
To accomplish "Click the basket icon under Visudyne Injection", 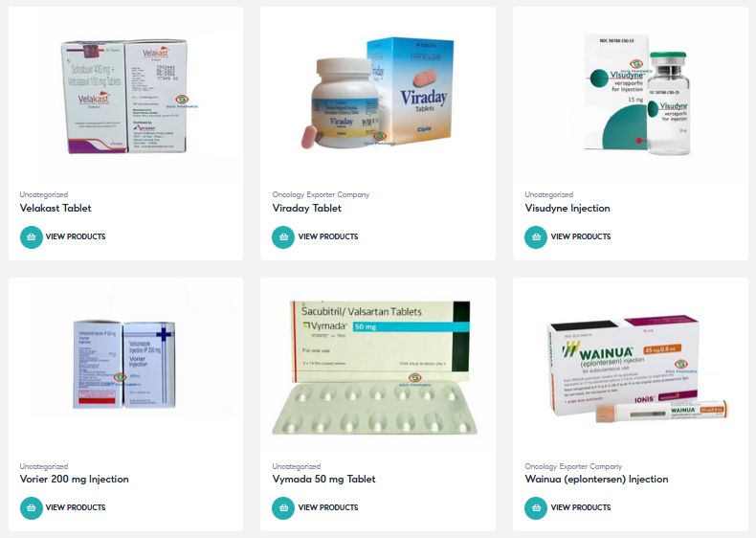I will (x=536, y=236).
